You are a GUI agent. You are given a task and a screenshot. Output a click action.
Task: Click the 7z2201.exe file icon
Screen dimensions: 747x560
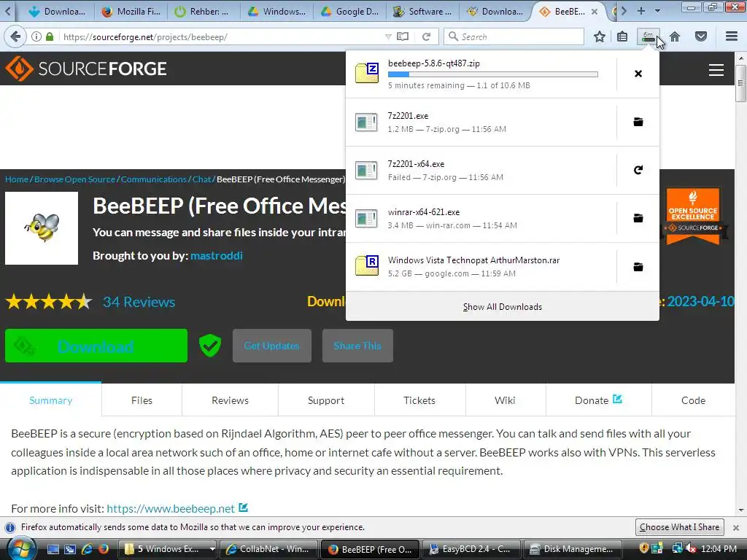366,122
